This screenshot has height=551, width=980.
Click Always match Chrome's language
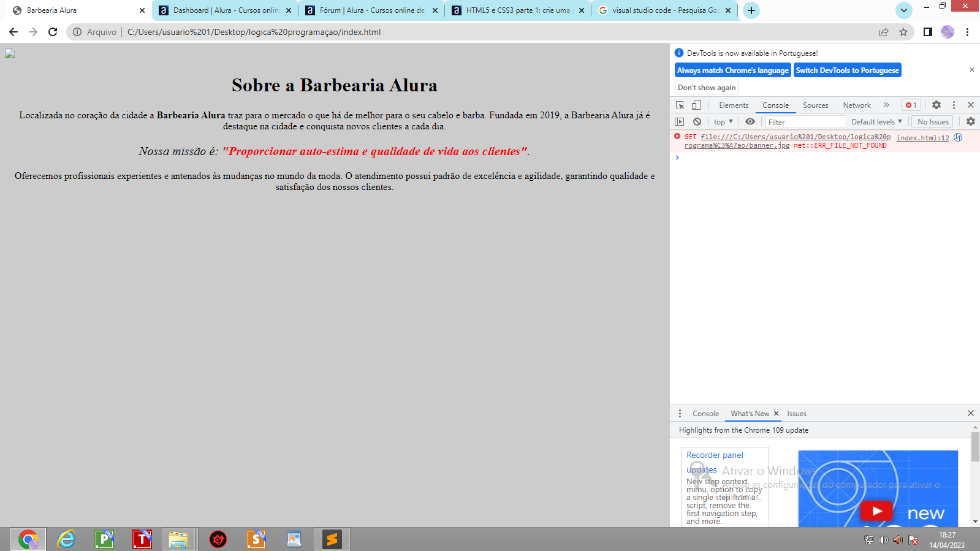point(732,70)
